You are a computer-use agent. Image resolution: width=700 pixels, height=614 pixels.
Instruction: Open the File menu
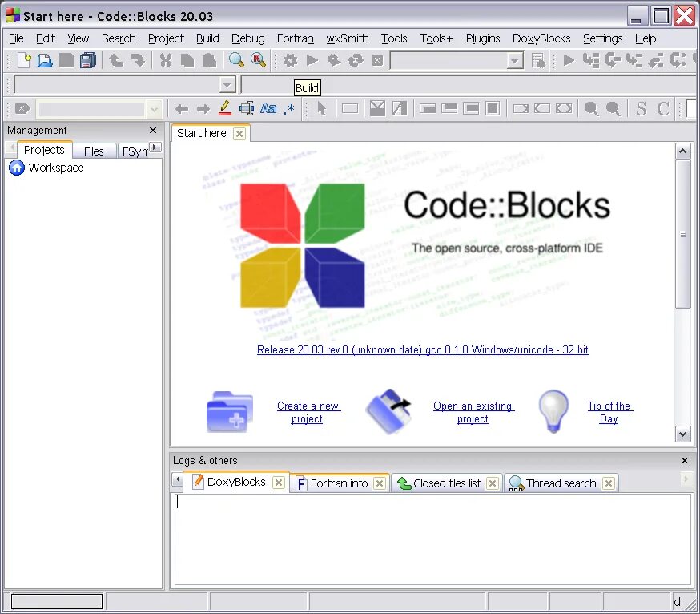[x=16, y=38]
